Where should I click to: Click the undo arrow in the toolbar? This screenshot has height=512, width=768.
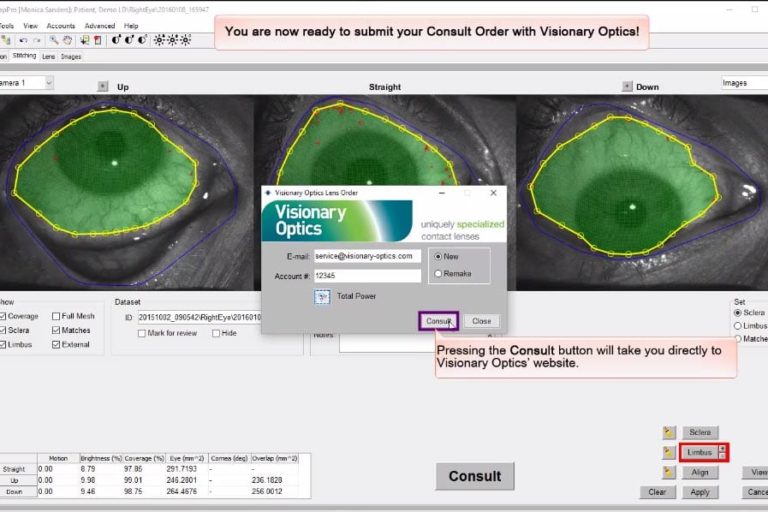(22, 40)
